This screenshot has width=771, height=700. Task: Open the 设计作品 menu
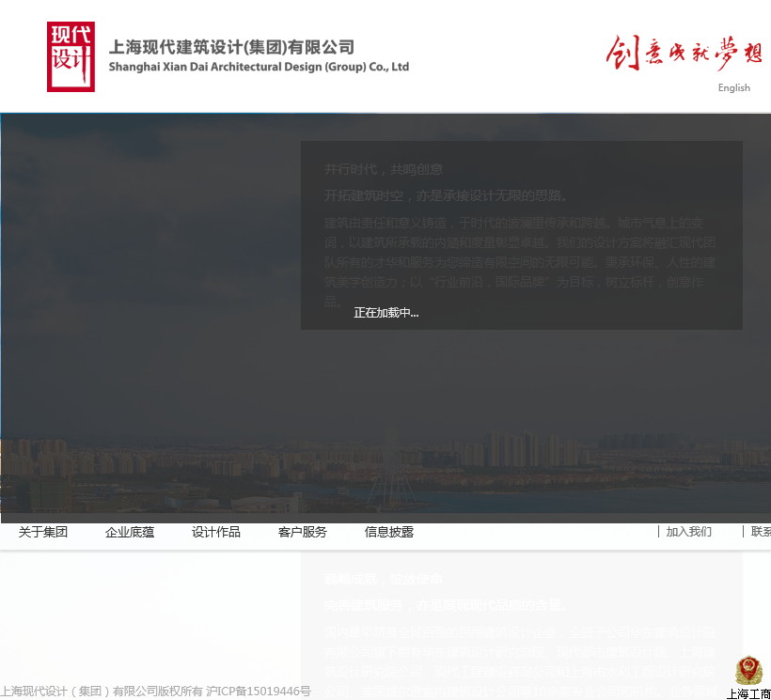(x=216, y=532)
